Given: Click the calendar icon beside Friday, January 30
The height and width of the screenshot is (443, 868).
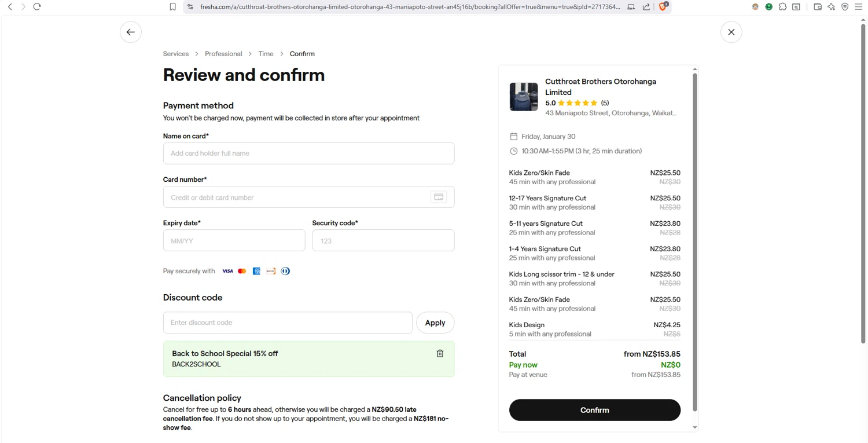Looking at the screenshot, I should coord(513,137).
